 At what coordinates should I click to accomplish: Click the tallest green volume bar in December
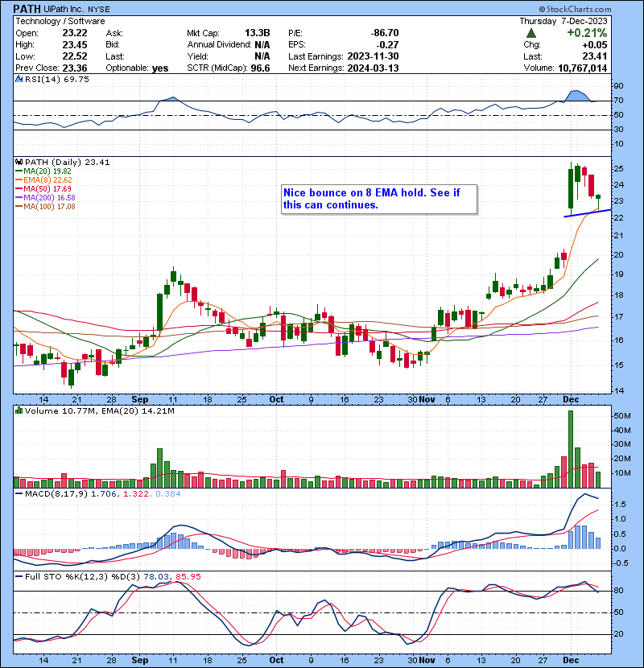571,449
